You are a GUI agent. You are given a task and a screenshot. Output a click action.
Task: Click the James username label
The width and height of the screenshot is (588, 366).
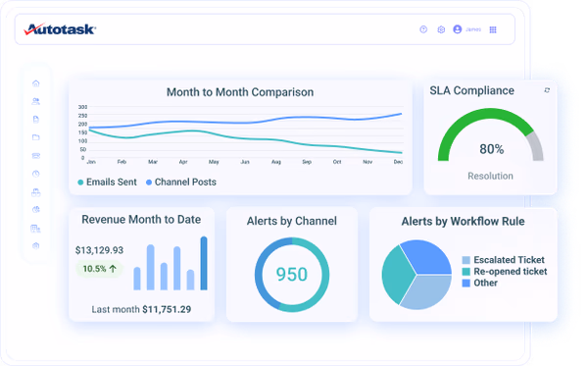pyautogui.click(x=473, y=29)
